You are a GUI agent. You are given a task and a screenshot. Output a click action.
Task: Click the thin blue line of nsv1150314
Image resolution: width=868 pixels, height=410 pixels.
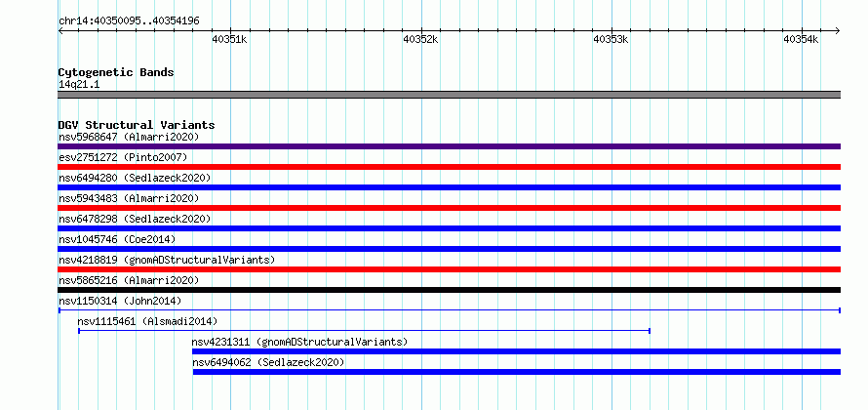[450, 310]
